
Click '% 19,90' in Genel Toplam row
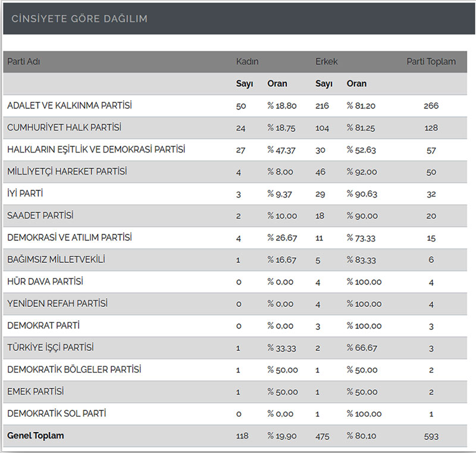click(282, 436)
